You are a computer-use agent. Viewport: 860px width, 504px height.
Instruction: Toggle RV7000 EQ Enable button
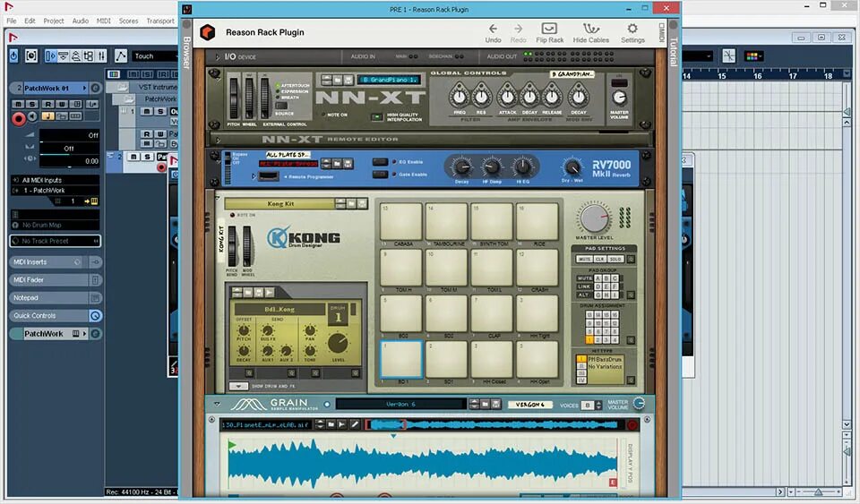click(380, 162)
